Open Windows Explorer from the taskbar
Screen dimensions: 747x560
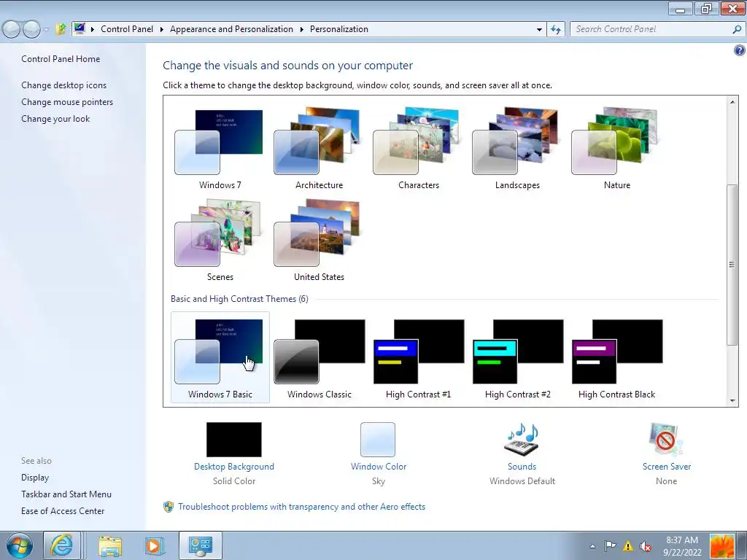(110, 545)
